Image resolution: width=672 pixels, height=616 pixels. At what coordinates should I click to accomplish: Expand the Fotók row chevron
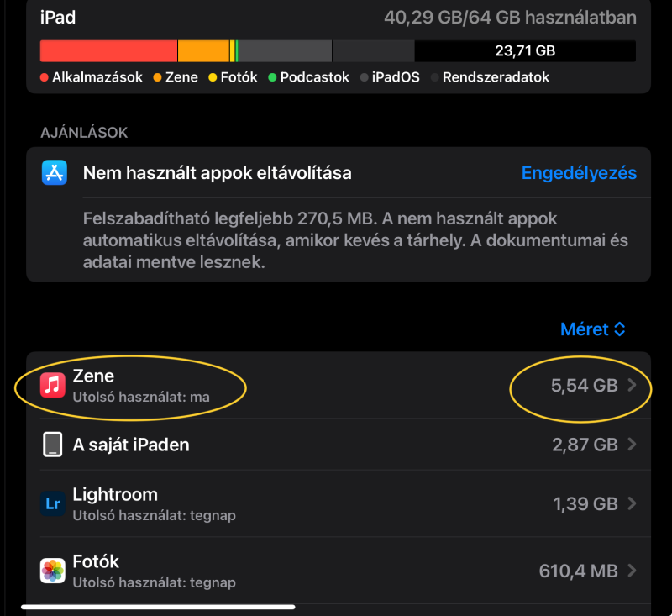pyautogui.click(x=632, y=571)
